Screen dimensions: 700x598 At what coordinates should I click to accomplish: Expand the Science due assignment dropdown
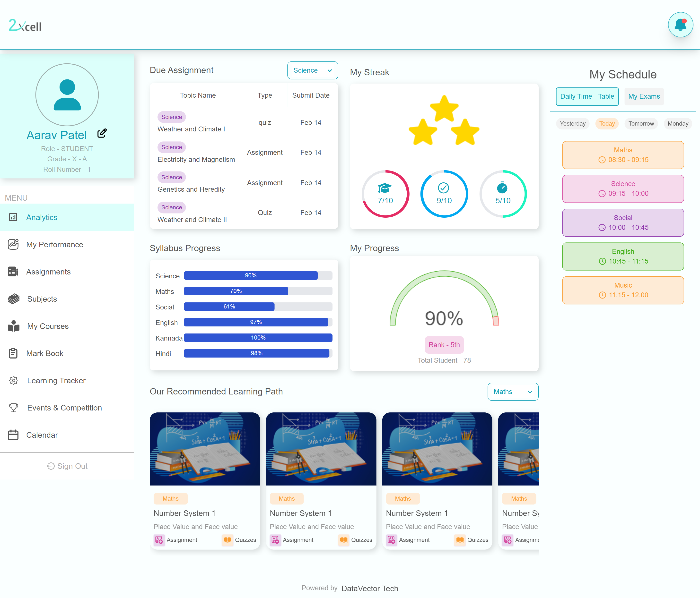[313, 70]
